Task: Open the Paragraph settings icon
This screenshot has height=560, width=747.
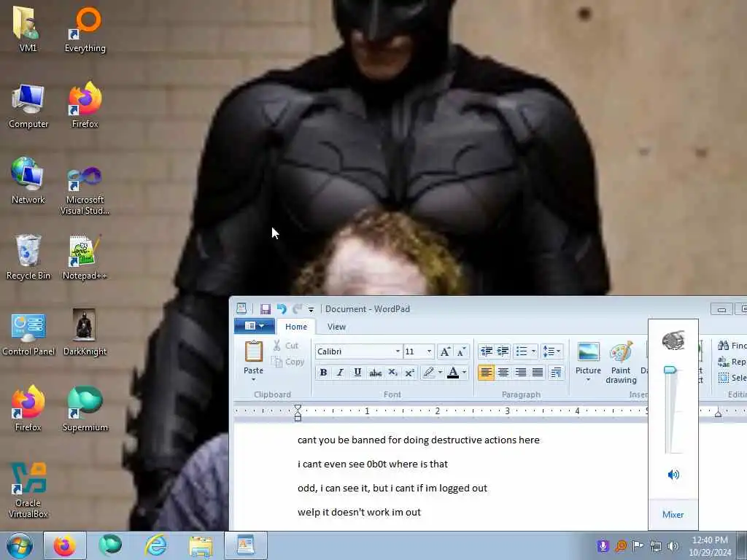Action: click(x=556, y=373)
